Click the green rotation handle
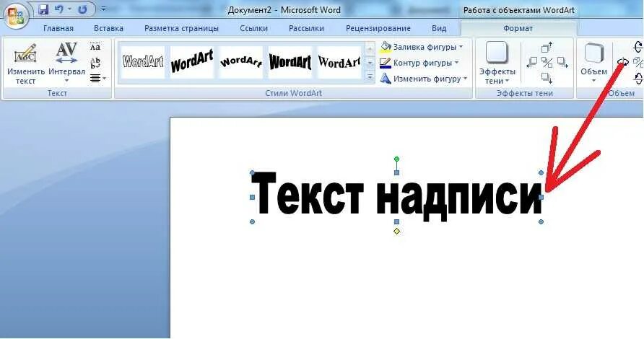The width and height of the screenshot is (644, 339). (396, 159)
